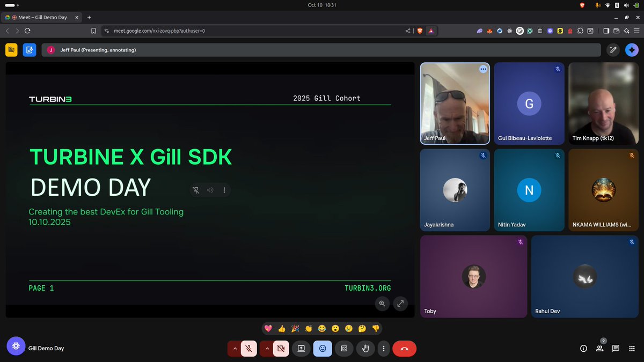Send party popper reaction
Image resolution: width=644 pixels, height=362 pixels.
point(295,328)
